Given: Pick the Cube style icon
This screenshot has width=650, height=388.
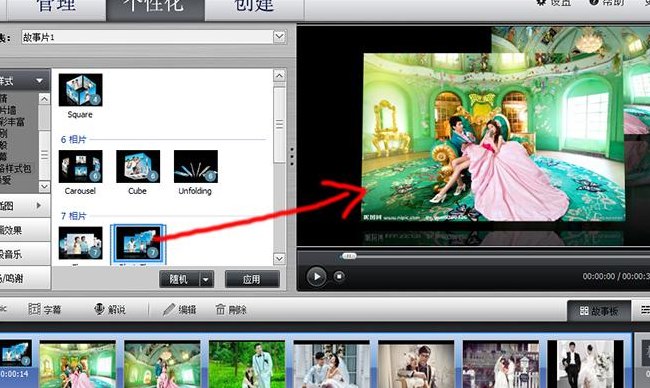Looking at the screenshot, I should [x=138, y=166].
